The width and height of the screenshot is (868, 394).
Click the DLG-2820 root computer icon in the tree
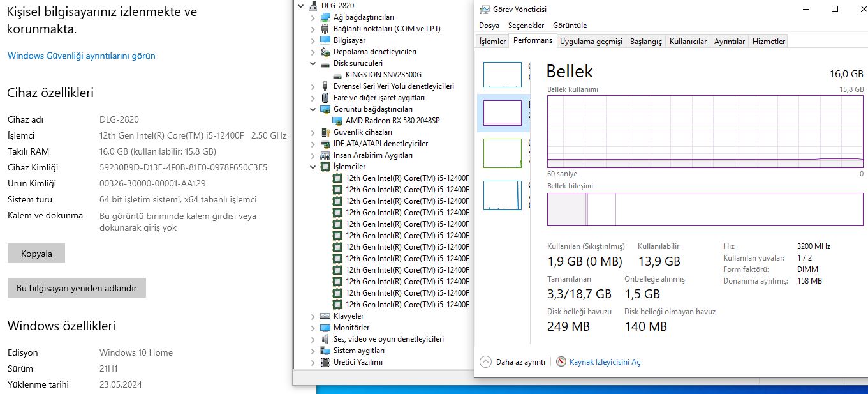(313, 6)
